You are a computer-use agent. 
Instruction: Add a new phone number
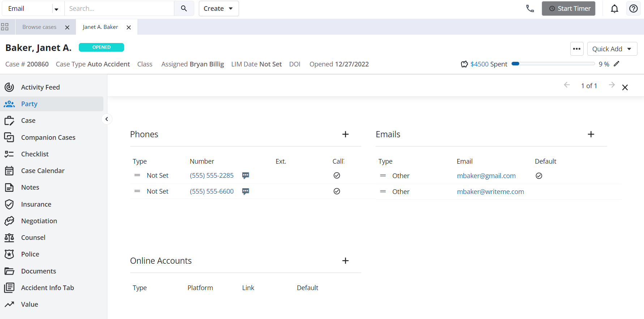(345, 134)
